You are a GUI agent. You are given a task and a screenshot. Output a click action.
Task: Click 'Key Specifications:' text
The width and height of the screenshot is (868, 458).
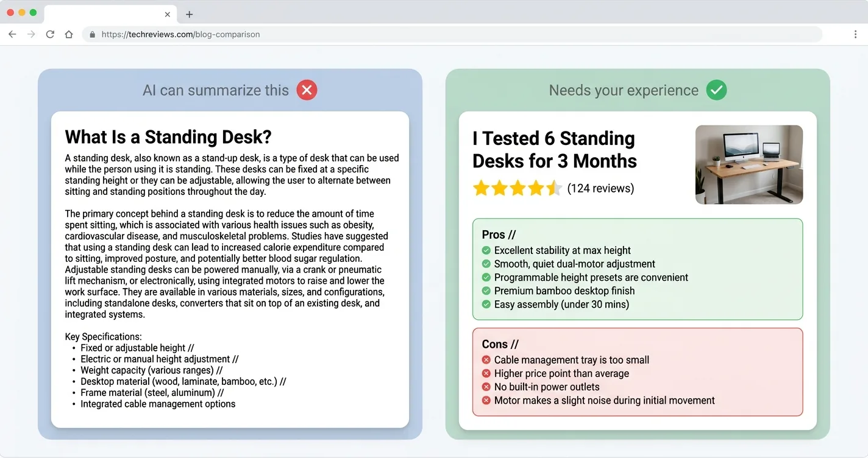pyautogui.click(x=104, y=337)
